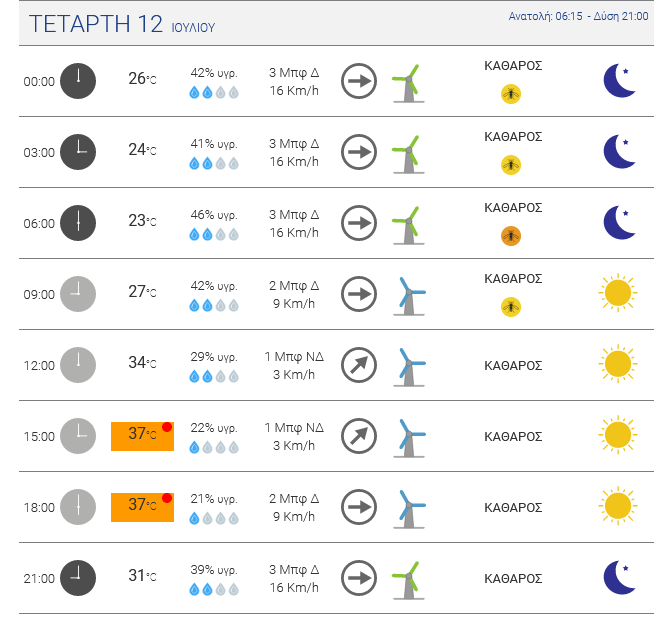
Task: Click the orange 37°C temperature box at 18:00
Action: pyautogui.click(x=142, y=507)
